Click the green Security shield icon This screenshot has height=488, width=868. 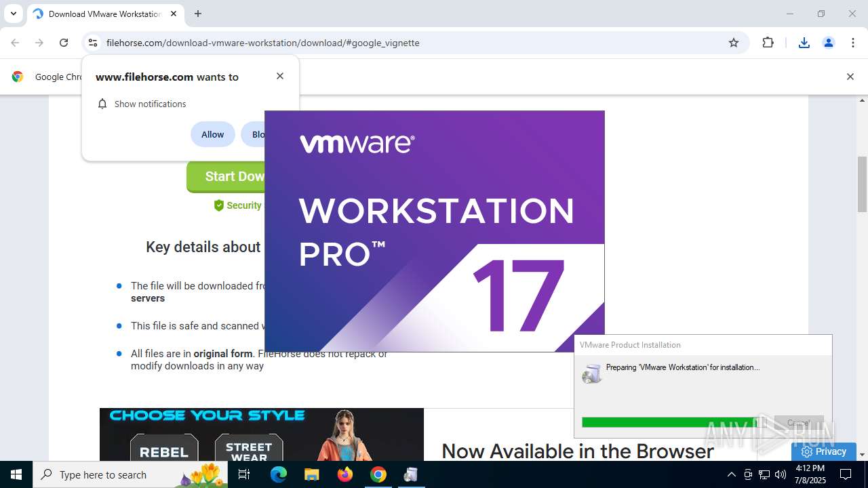pos(219,205)
